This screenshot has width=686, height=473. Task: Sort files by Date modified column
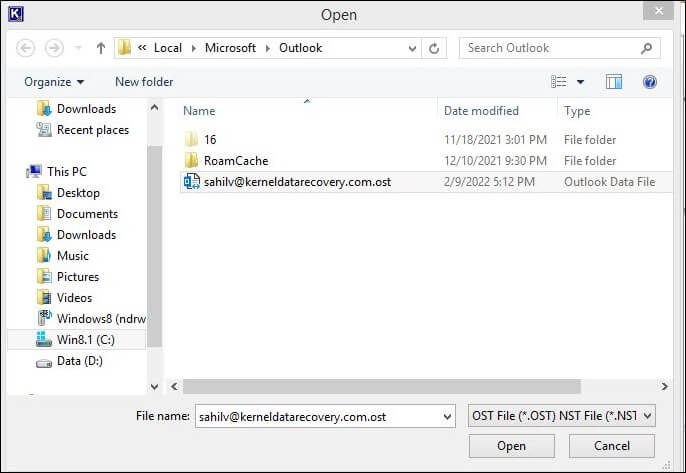(481, 111)
